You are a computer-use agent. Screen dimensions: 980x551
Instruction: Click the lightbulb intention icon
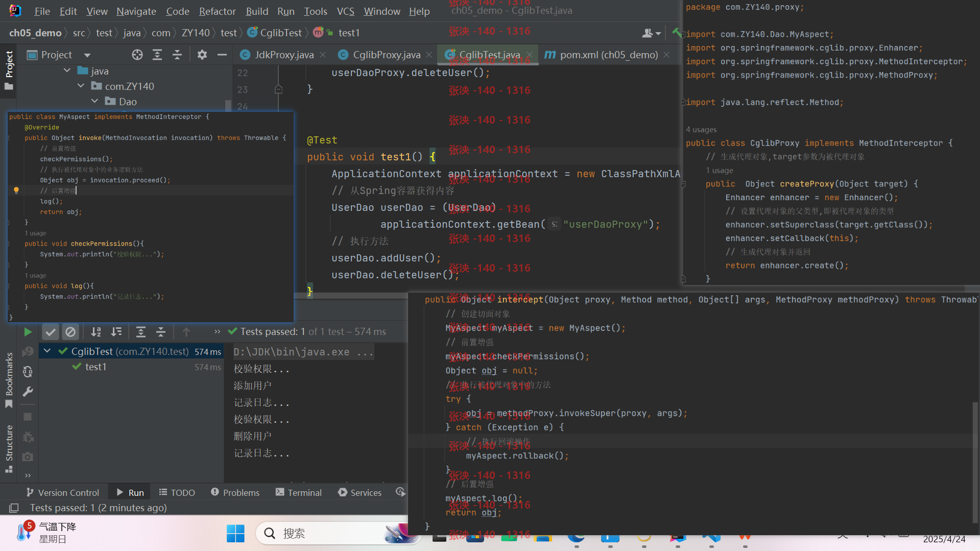pyautogui.click(x=16, y=190)
